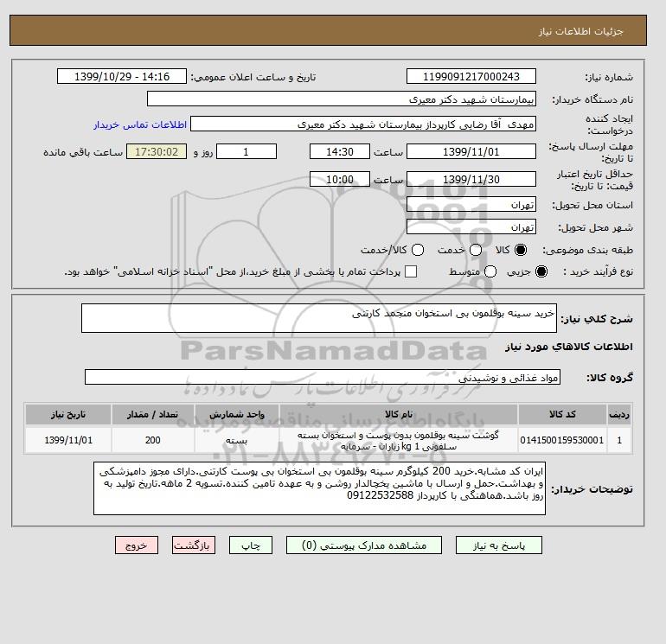
Task: Click response deadline date 1399/11/01 field
Action: click(x=471, y=151)
